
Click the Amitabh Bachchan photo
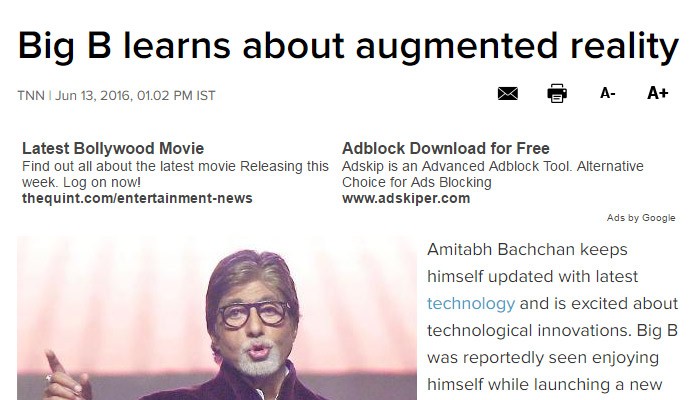tap(216, 318)
